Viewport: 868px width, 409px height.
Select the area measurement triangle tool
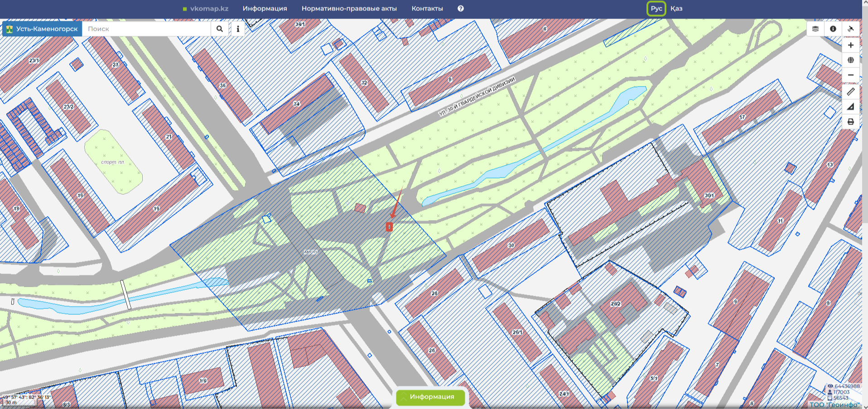tap(851, 107)
